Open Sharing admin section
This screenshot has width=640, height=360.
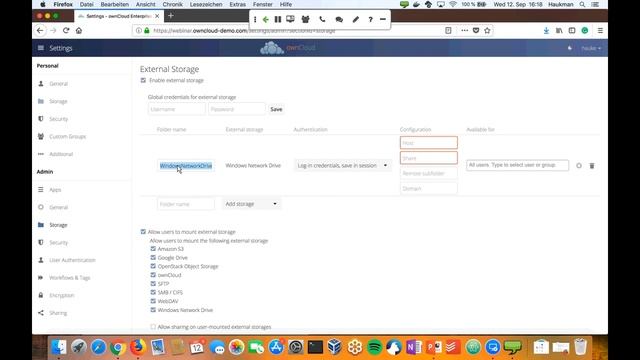coord(58,313)
